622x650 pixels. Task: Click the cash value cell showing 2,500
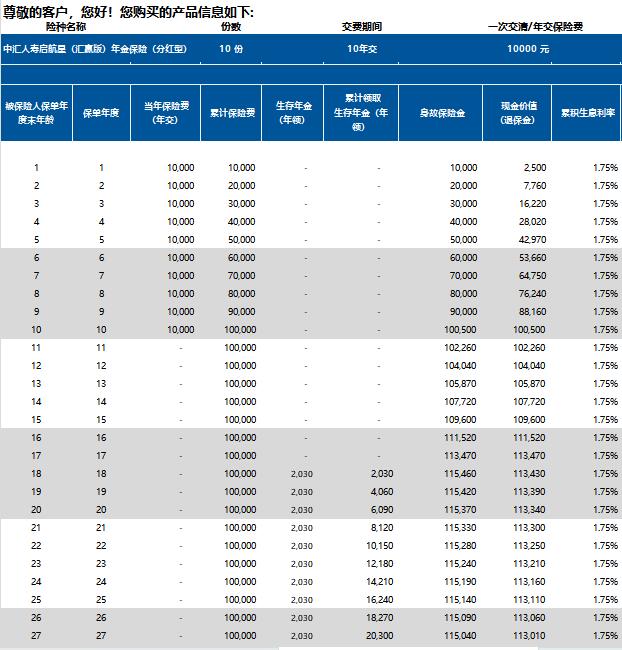534,168
